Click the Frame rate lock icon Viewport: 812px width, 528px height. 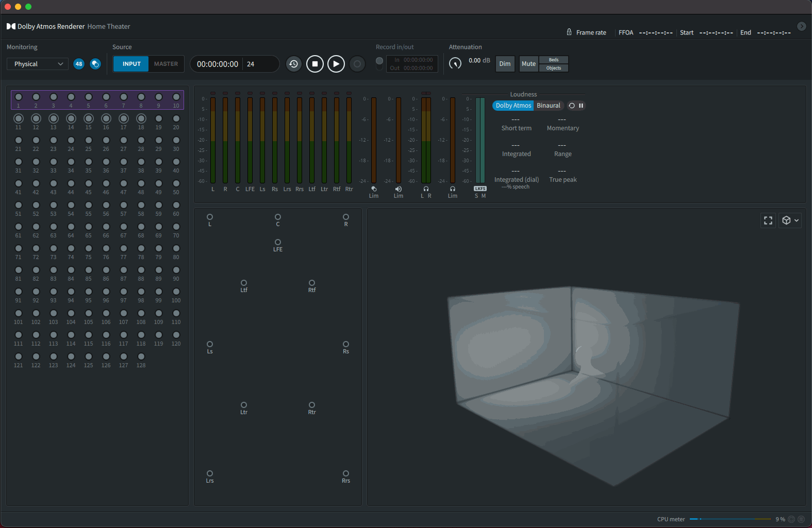[x=569, y=32]
